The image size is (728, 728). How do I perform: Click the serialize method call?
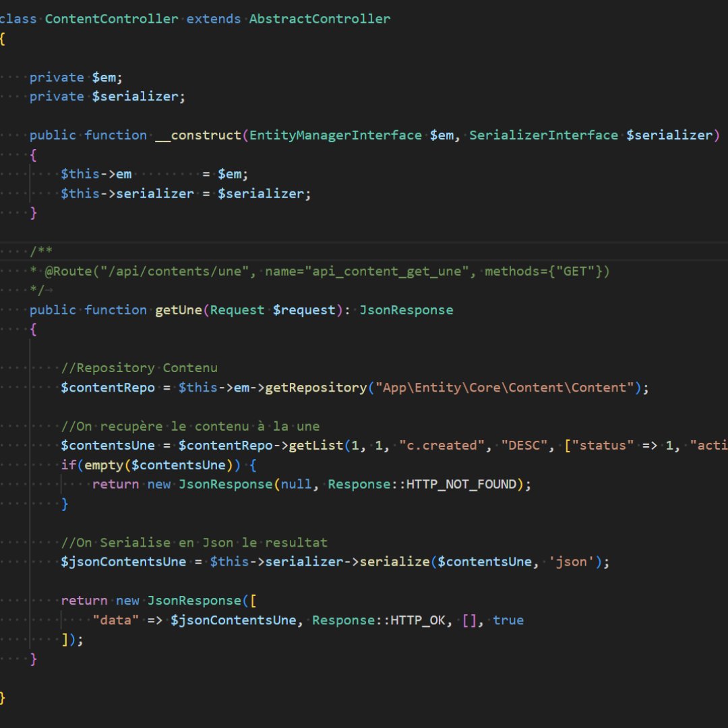pyautogui.click(x=394, y=562)
